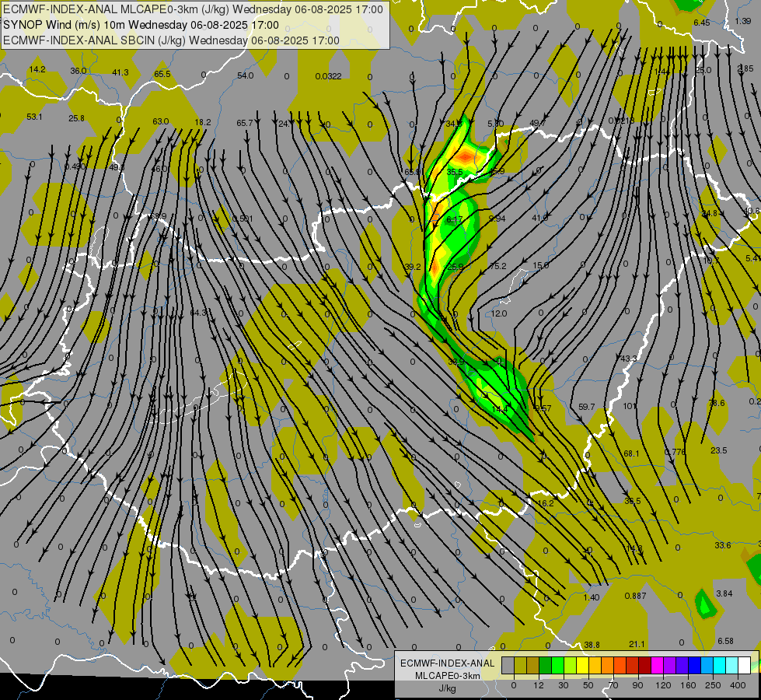Click the map value '59.7'
Viewport: 761px width, 700px height.
[586, 407]
